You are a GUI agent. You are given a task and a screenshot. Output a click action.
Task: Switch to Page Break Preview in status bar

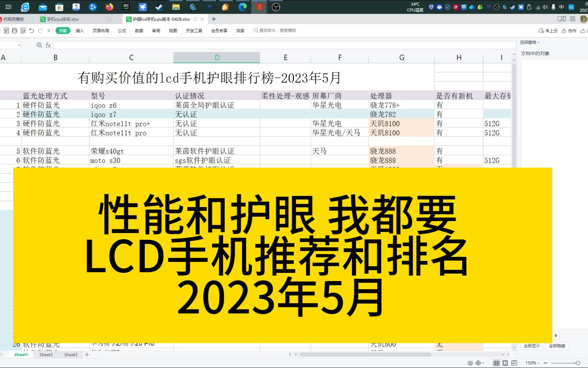tap(514, 363)
